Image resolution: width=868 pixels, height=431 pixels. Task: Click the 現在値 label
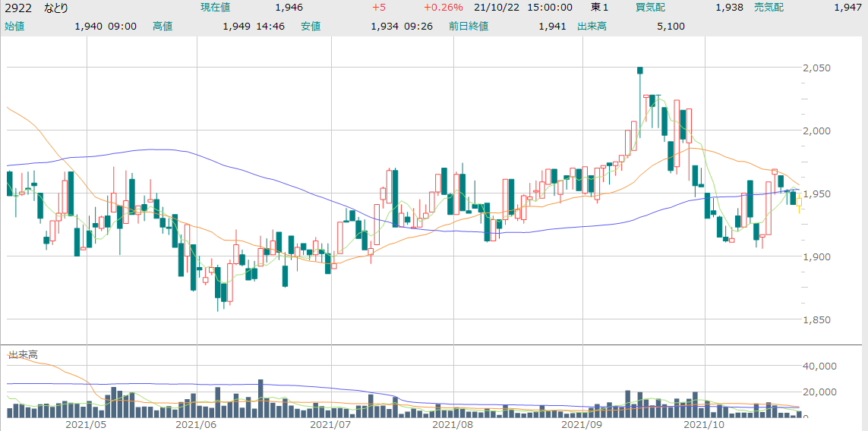tap(216, 7)
